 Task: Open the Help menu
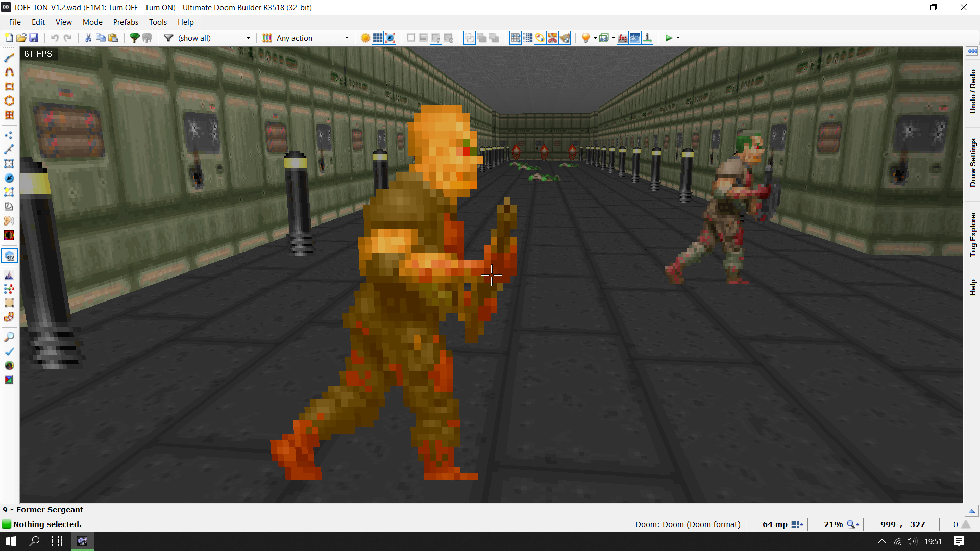coord(186,22)
